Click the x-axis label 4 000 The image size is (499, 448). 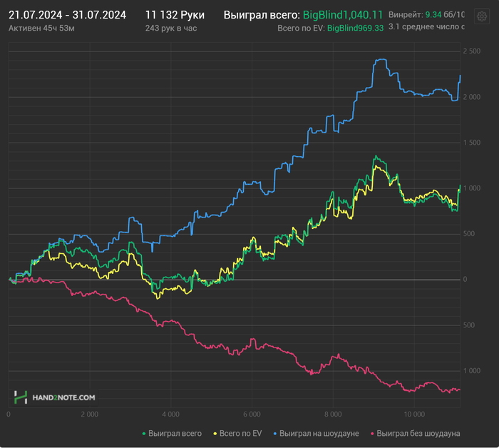point(170,414)
